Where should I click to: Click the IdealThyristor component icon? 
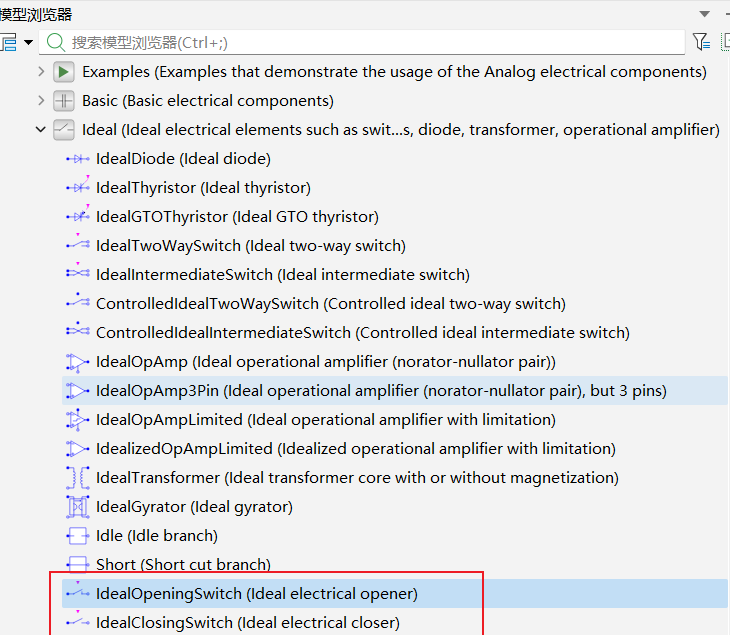78,187
